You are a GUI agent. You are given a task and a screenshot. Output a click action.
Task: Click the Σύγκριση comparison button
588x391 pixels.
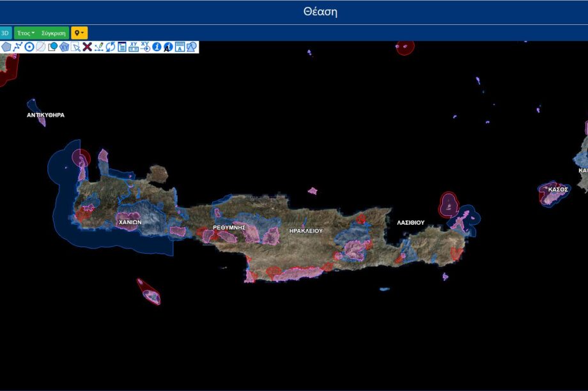click(x=53, y=33)
